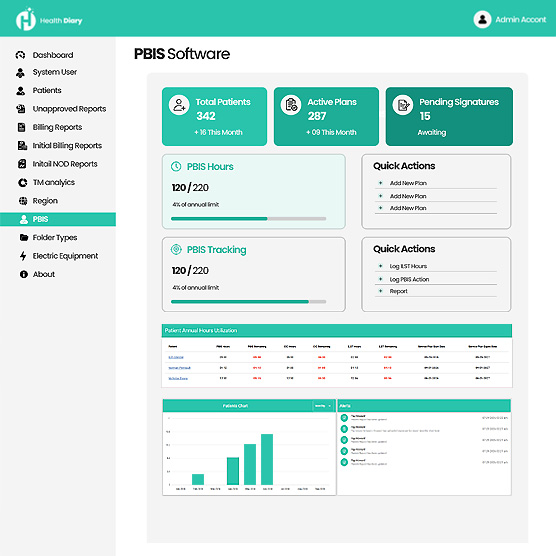Screen dimensions: 556x556
Task: Click the Total Patients add-user icon
Action: click(x=179, y=105)
